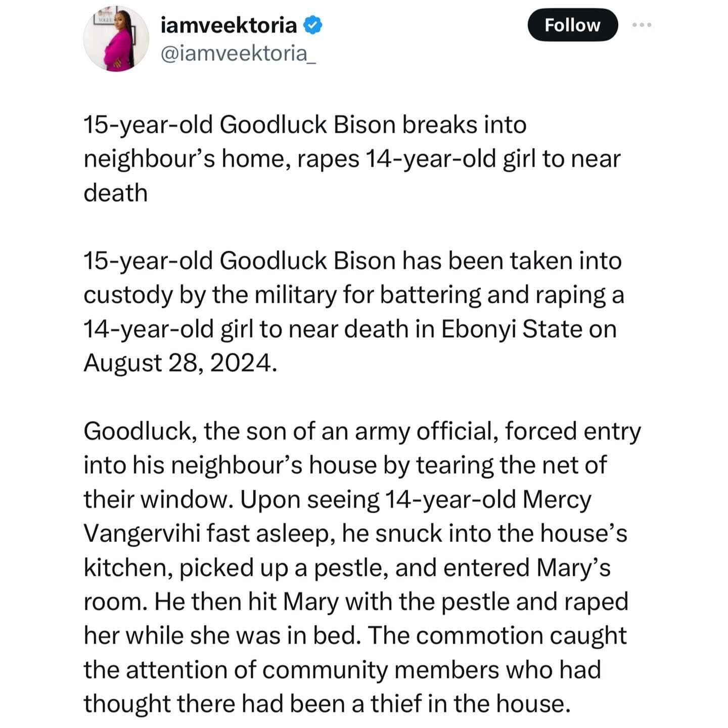Open iamveektoria's profile avatar picture
This screenshot has width=728, height=728.
[116, 39]
